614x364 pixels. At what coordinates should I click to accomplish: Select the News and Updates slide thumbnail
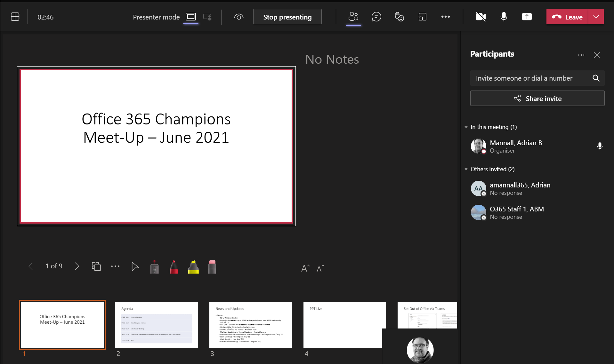(x=250, y=325)
